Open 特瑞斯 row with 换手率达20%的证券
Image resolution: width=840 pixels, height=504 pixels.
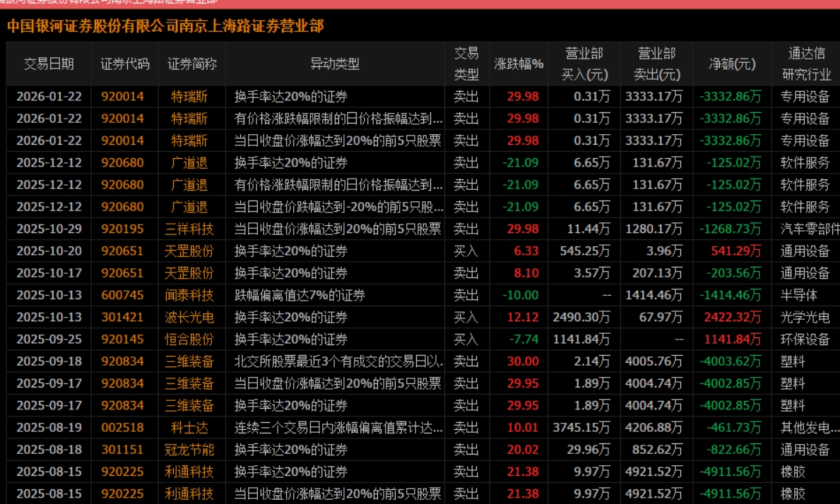pos(423,97)
